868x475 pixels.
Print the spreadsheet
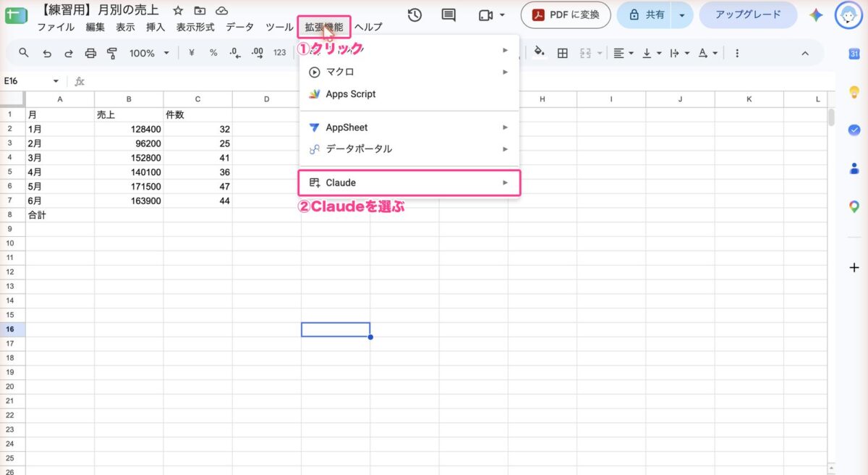(x=90, y=53)
